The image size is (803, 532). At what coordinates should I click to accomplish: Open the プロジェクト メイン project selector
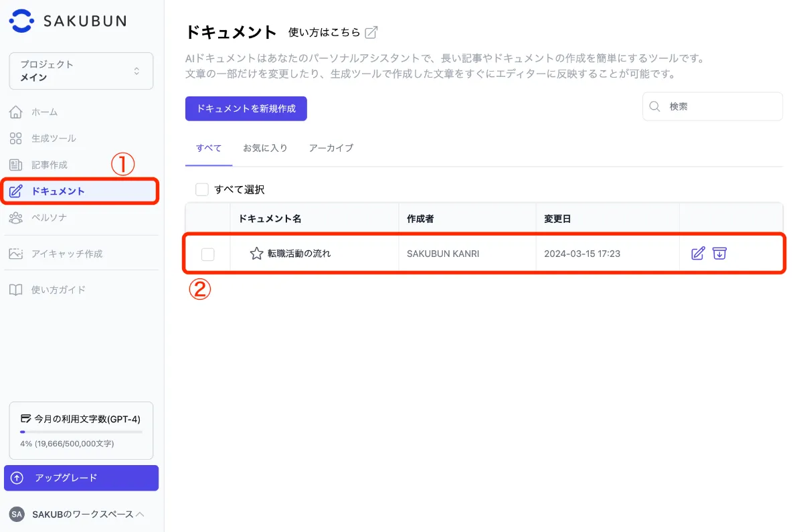[81, 71]
